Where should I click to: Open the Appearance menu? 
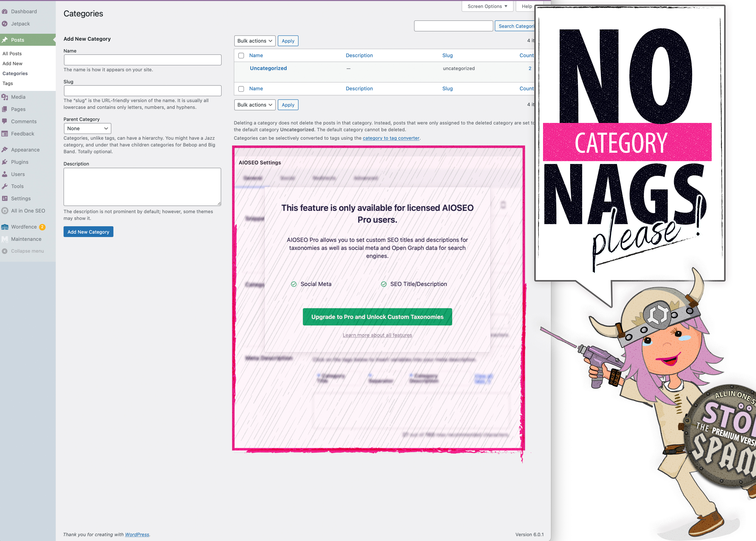tap(25, 150)
